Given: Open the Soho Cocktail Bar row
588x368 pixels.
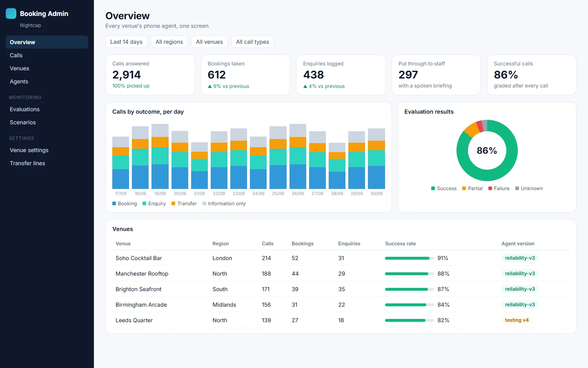Looking at the screenshot, I should [x=341, y=258].
